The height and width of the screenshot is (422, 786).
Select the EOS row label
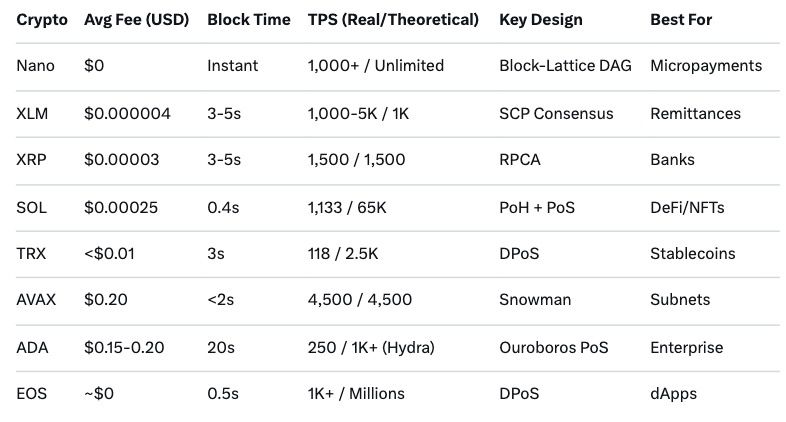(x=32, y=394)
